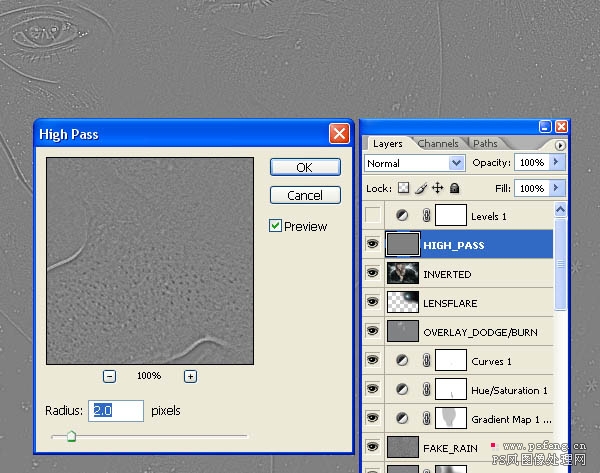The image size is (600, 473).
Task: Minimize the Layers palette window
Action: (x=545, y=126)
